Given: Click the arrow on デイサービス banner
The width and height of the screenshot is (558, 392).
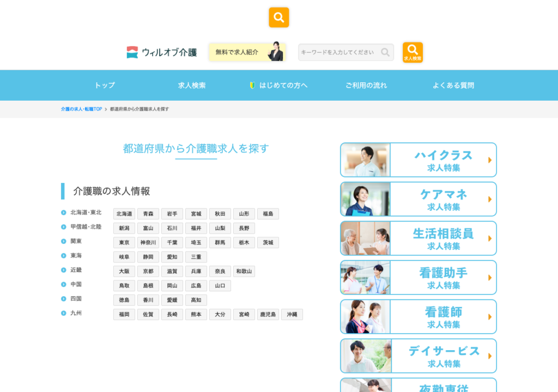Looking at the screenshot, I should [490, 356].
